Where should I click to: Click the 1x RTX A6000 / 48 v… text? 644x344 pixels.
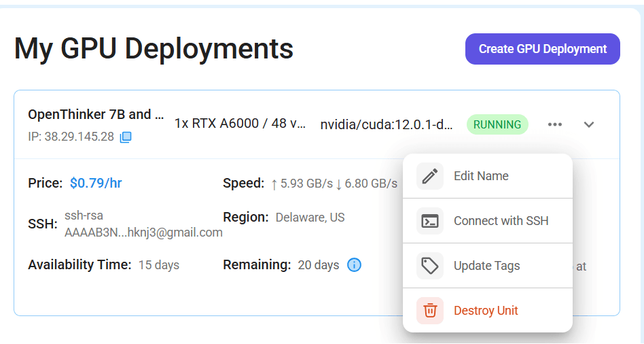click(x=240, y=123)
